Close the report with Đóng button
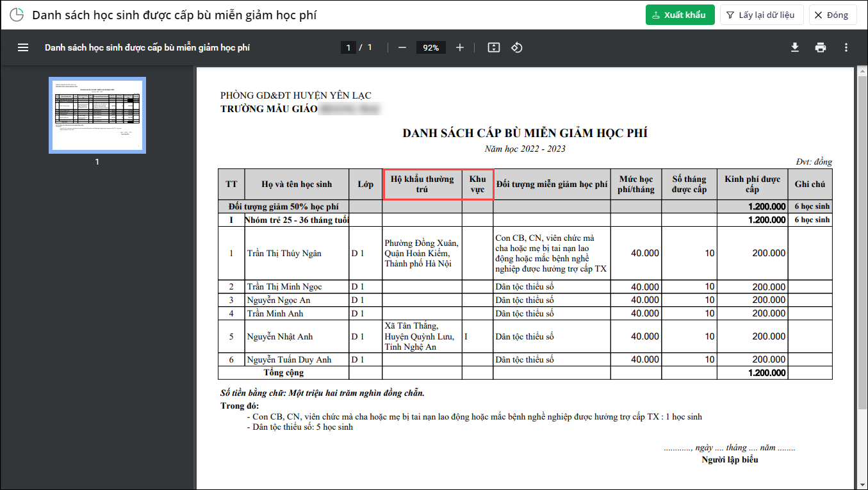The width and height of the screenshot is (868, 490). click(x=832, y=15)
